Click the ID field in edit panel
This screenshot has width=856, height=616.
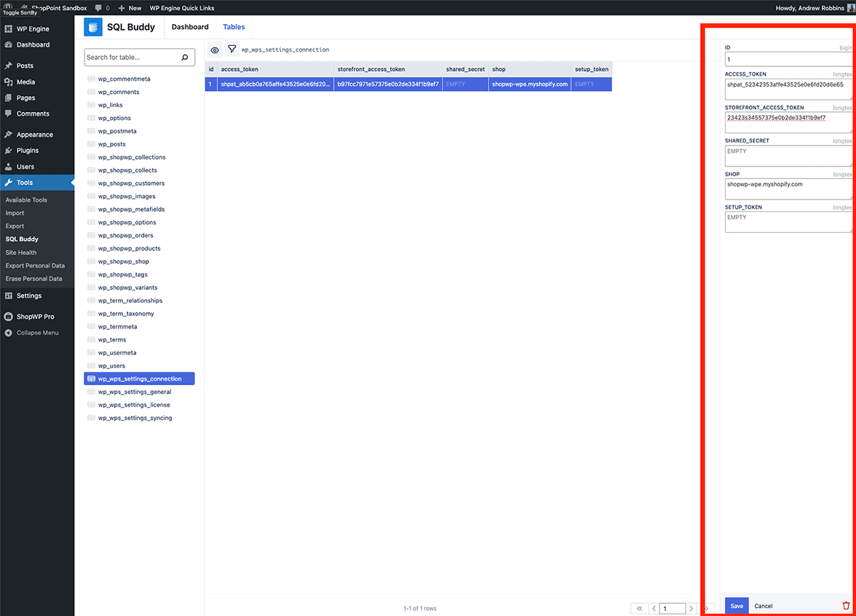(788, 59)
